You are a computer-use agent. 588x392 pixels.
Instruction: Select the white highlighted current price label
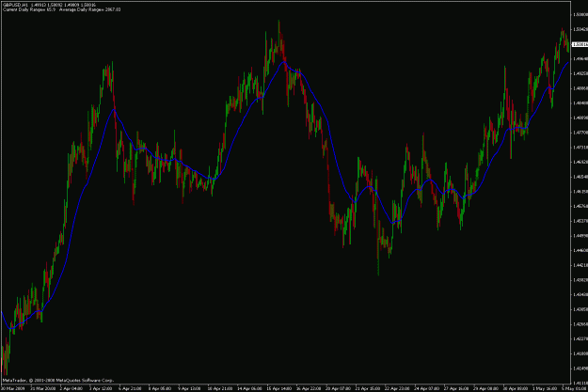[x=580, y=44]
